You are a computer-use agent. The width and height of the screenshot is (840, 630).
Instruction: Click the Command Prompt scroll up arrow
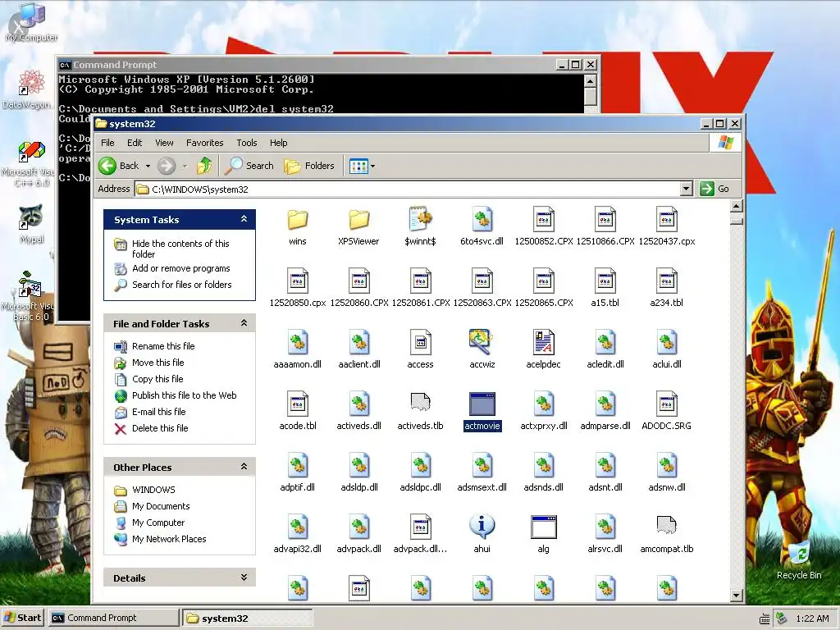point(590,81)
